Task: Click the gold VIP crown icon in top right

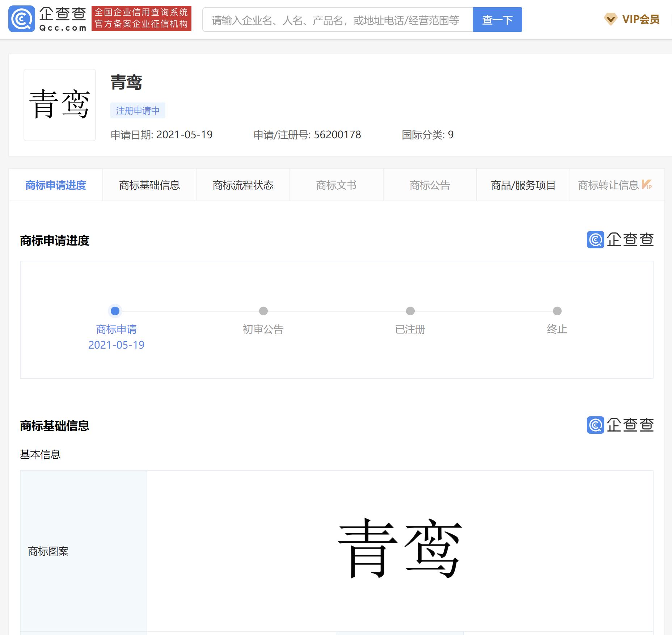Action: pos(610,19)
